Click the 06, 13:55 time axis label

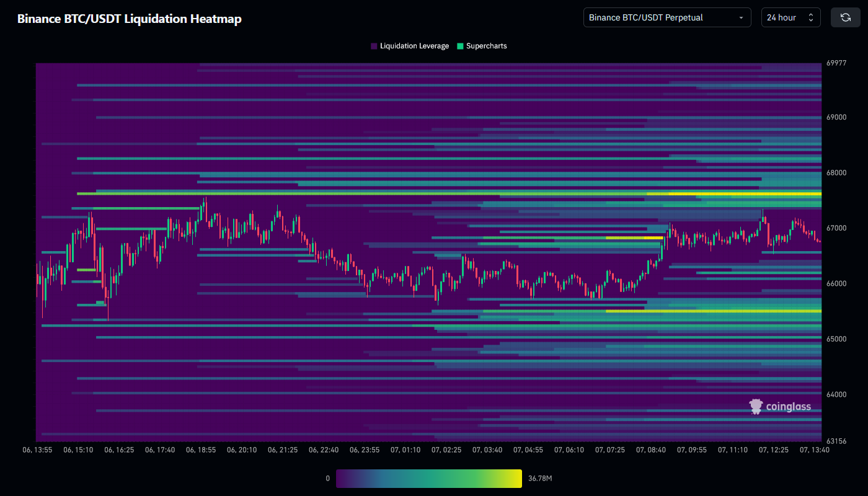pyautogui.click(x=37, y=450)
